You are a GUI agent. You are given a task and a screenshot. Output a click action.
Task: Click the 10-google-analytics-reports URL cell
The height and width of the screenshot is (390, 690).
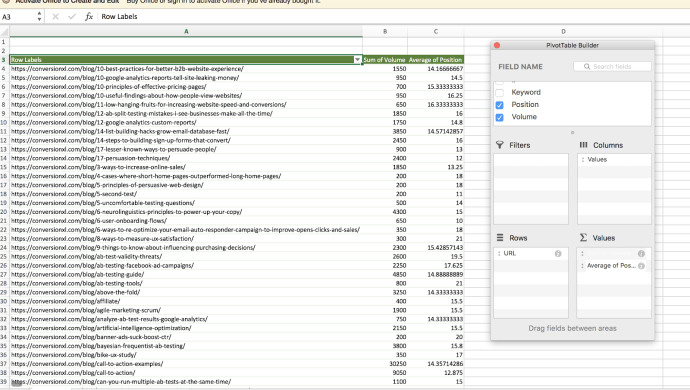tap(186, 77)
